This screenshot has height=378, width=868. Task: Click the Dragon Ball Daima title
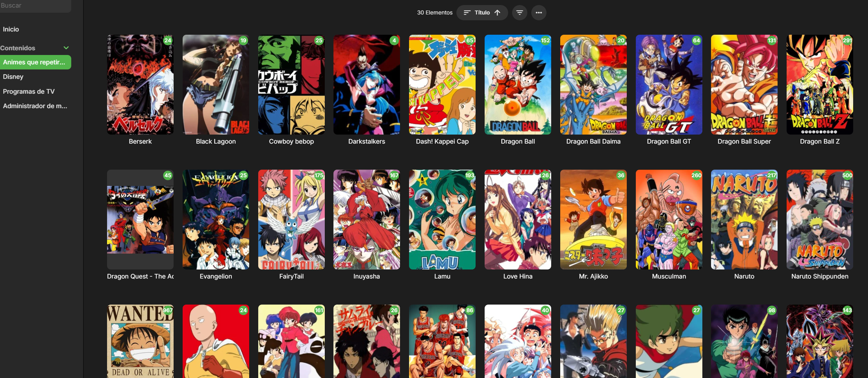[593, 141]
